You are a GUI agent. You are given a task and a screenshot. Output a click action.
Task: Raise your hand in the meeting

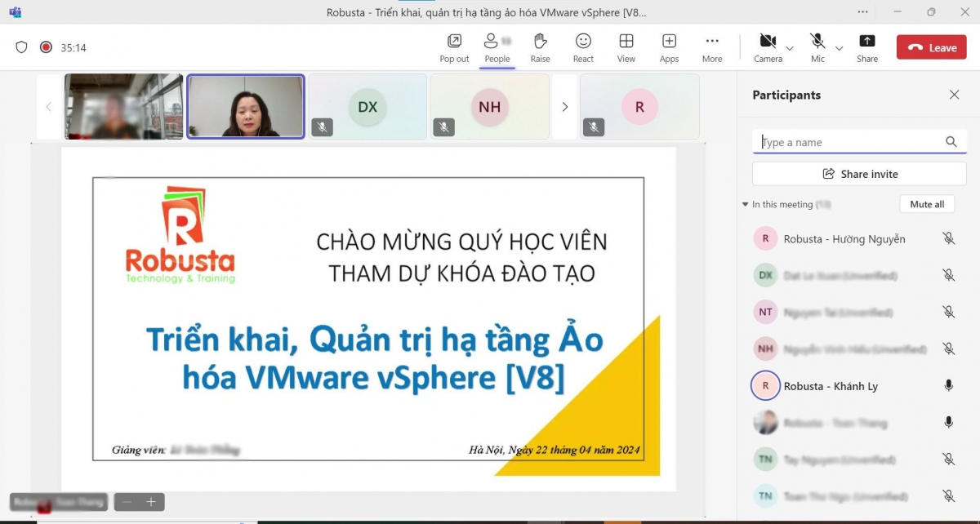tap(540, 47)
